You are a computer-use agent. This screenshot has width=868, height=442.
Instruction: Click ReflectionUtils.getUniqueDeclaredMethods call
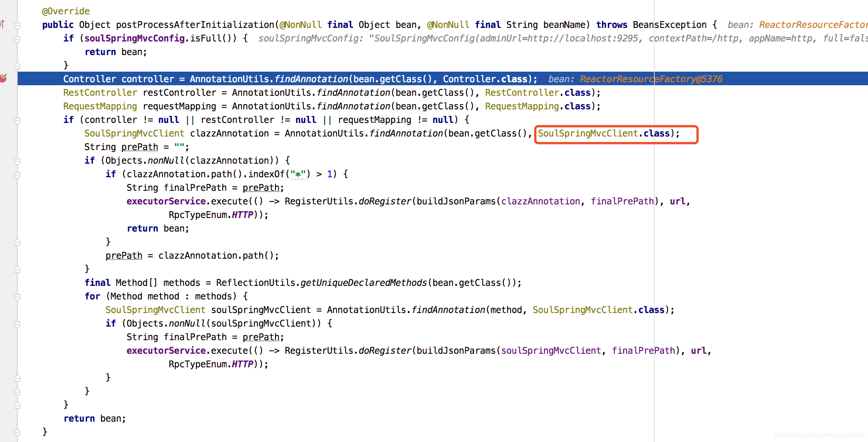pos(321,283)
